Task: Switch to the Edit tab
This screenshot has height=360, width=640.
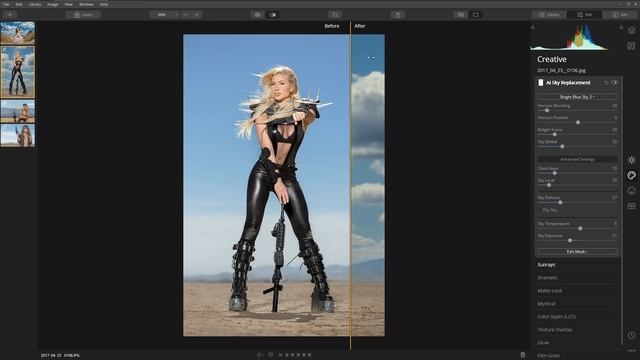Action: pos(584,15)
